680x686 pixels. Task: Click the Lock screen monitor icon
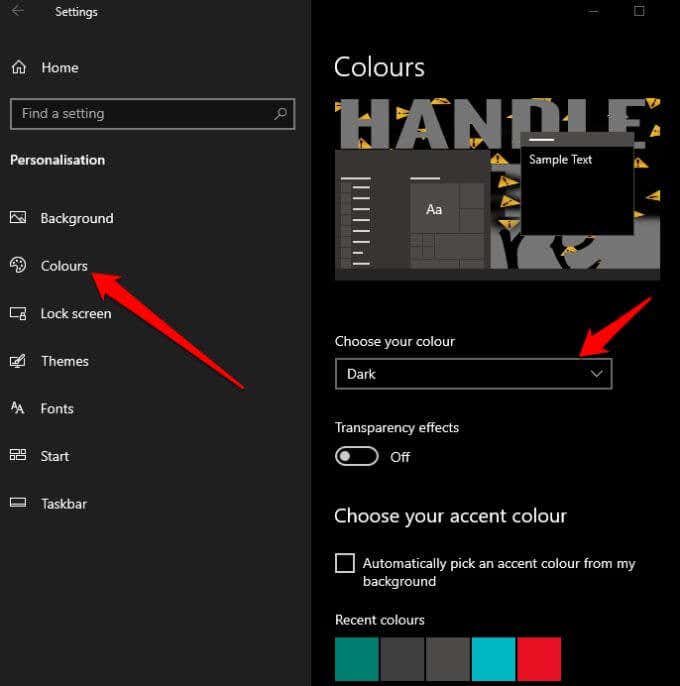pos(18,313)
